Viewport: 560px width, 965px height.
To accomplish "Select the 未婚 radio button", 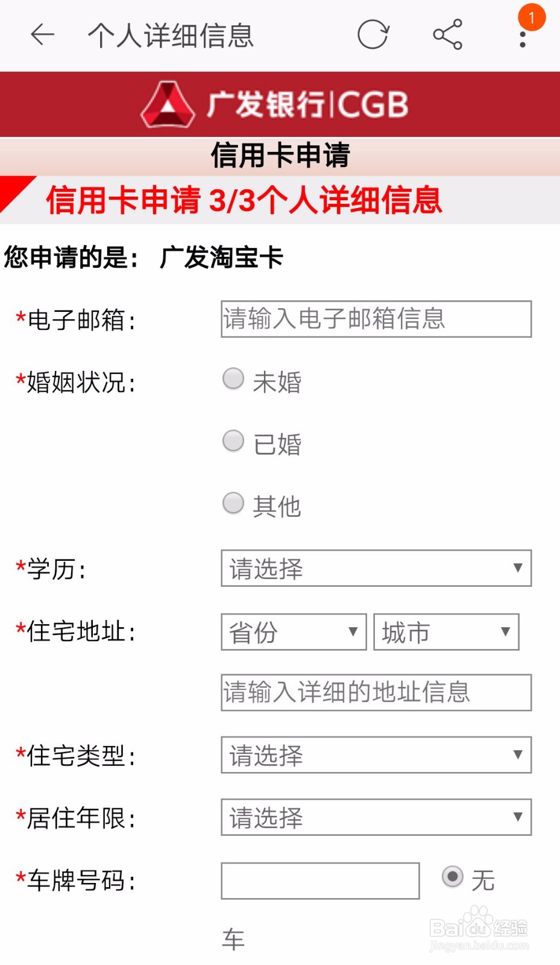I will (x=233, y=379).
